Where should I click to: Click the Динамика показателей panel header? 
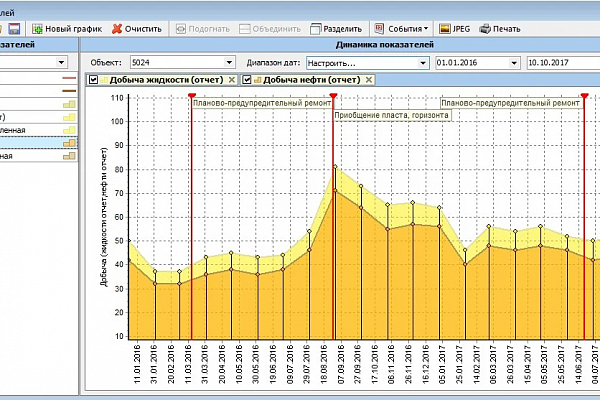point(384,45)
